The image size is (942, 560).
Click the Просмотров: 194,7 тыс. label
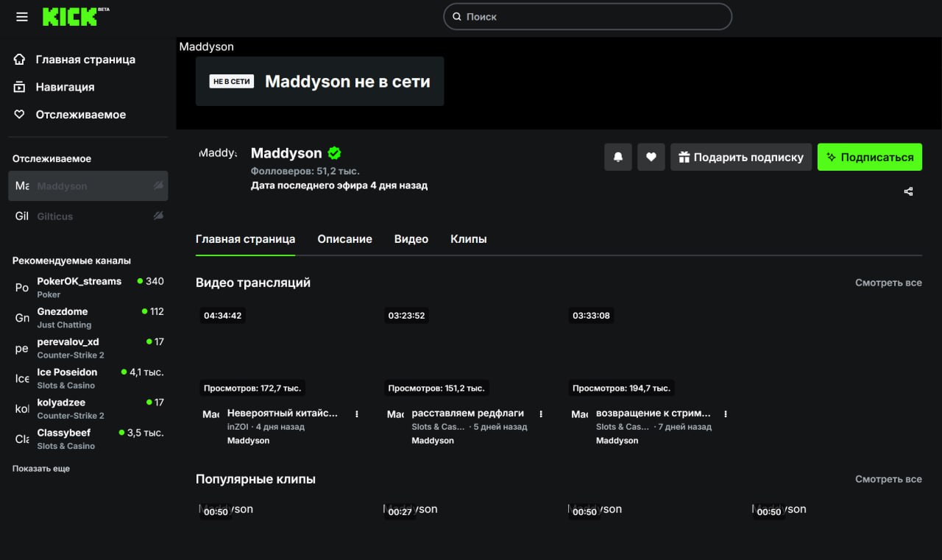point(621,388)
